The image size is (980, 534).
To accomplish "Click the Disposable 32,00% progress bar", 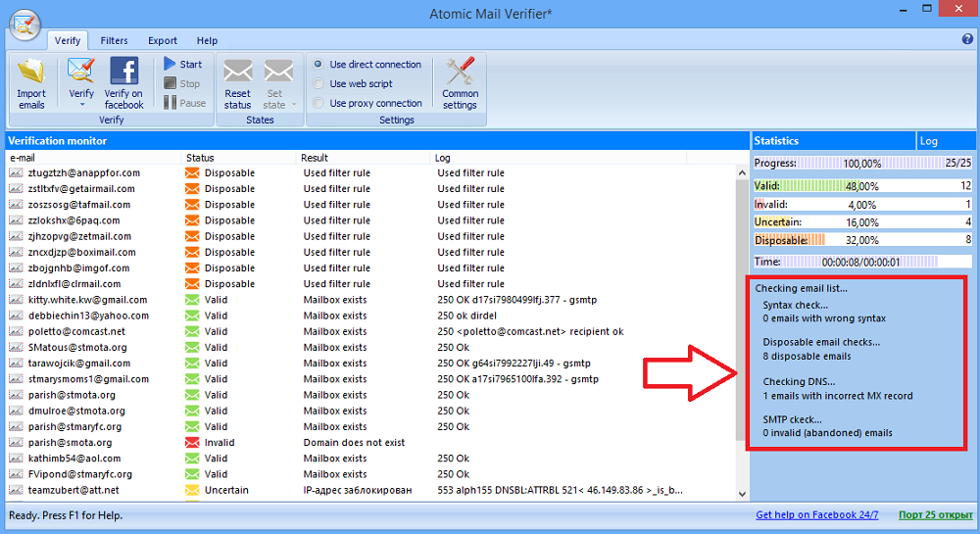I will click(862, 240).
